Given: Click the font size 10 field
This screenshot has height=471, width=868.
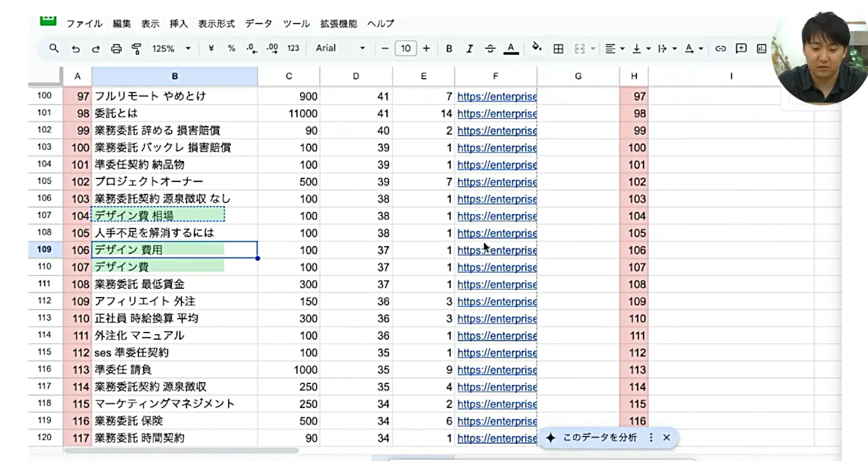Looking at the screenshot, I should coord(405,48).
